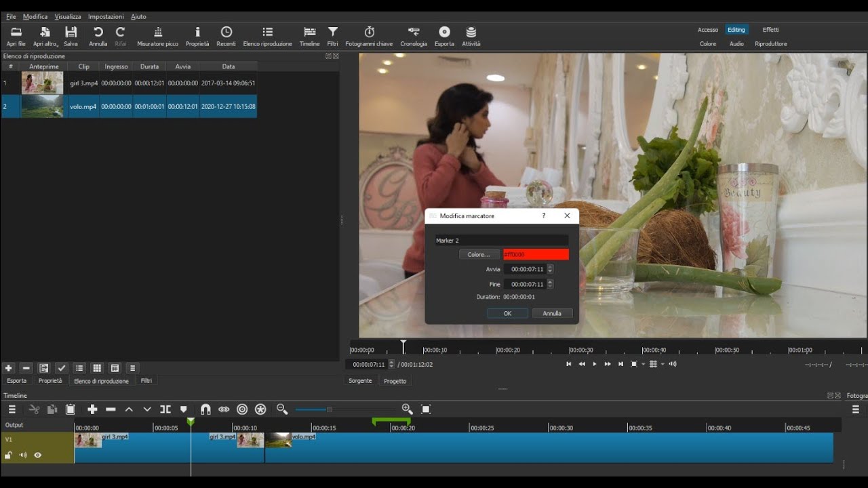Click the Colore... button
868x488 pixels.
coord(479,255)
